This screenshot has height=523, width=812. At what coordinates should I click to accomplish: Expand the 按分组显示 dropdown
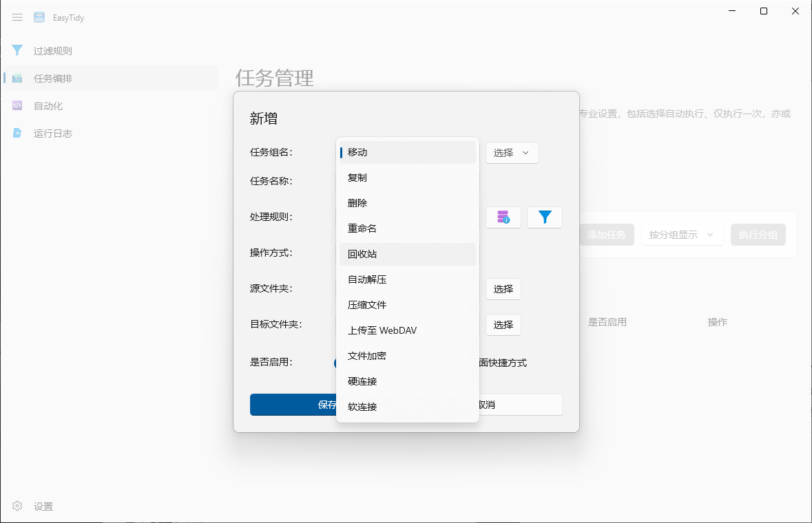point(682,234)
